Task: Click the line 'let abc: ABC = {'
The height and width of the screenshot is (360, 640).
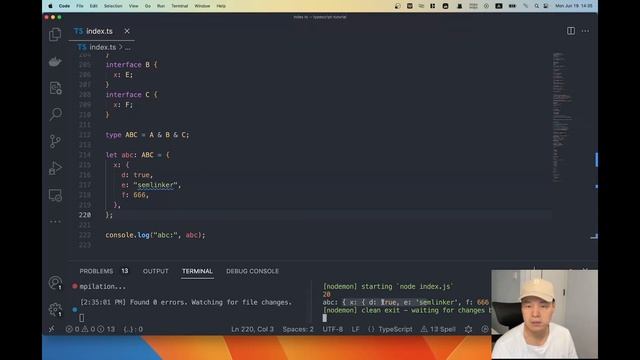Action: 138,155
